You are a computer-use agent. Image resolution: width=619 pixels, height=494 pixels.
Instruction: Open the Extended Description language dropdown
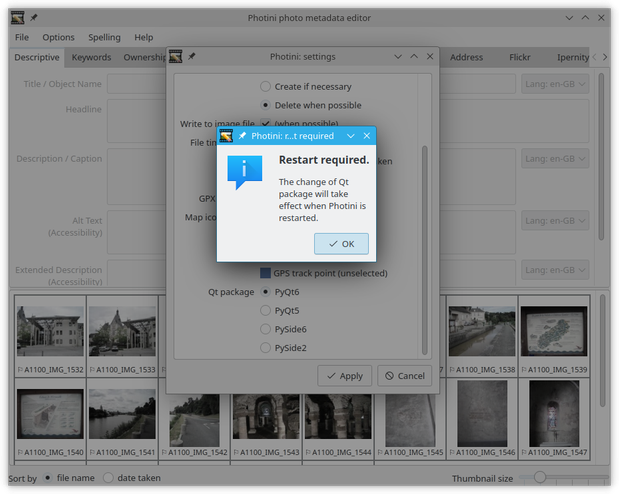coord(555,270)
